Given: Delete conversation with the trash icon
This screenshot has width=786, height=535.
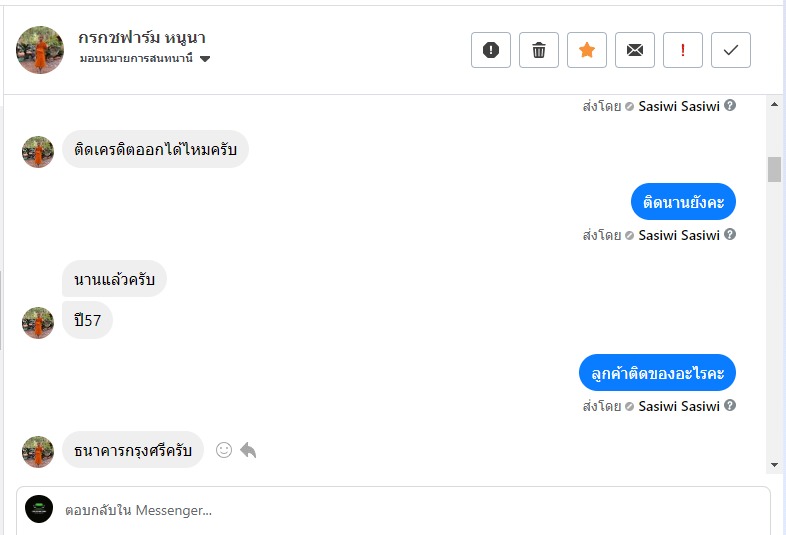Looking at the screenshot, I should pos(539,50).
